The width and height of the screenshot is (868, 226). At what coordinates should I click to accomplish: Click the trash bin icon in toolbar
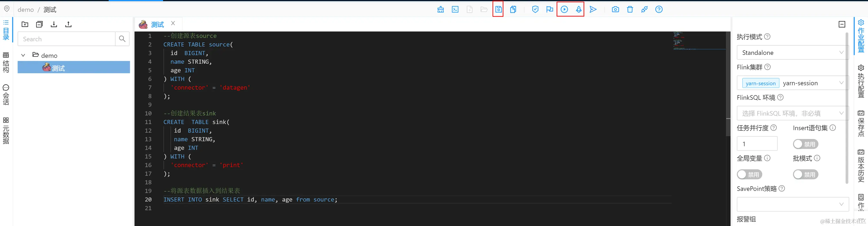point(630,9)
